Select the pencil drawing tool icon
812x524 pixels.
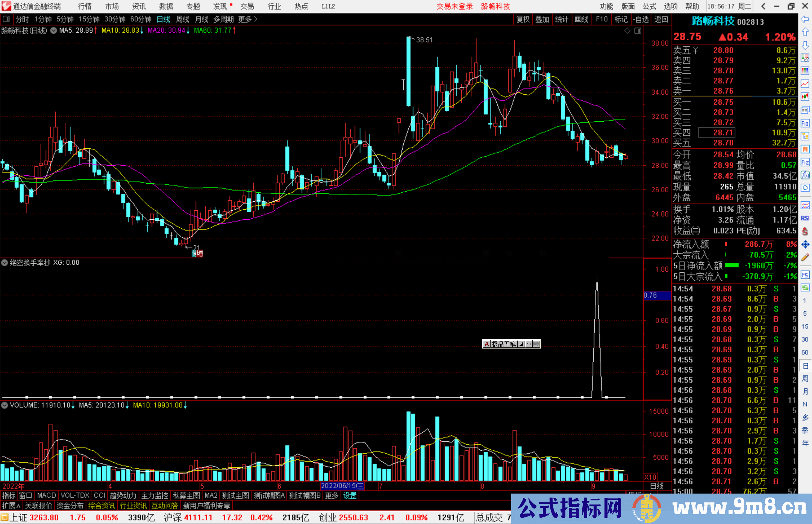805,257
